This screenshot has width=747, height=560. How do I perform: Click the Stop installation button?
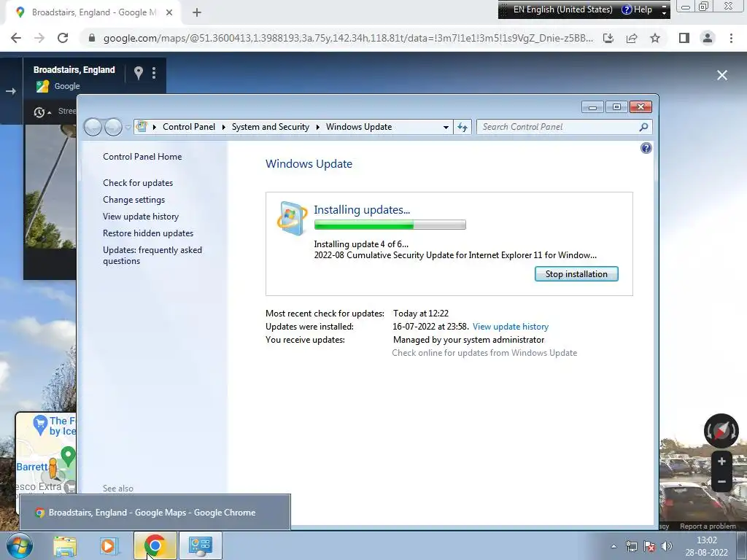(x=576, y=274)
